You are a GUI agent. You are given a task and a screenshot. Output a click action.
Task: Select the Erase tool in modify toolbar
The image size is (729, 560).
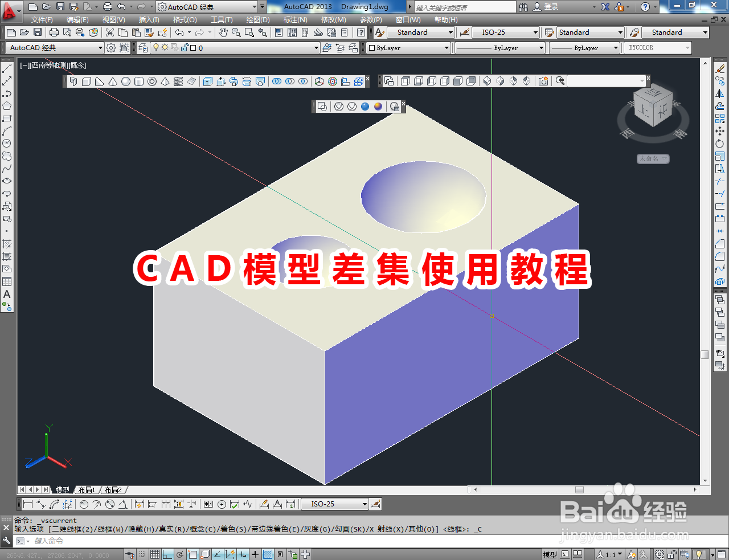[x=720, y=68]
